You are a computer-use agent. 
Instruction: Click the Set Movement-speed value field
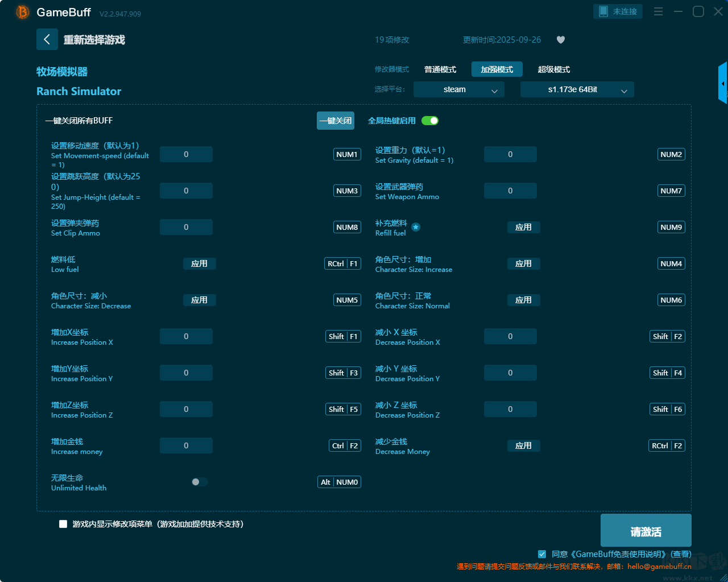point(186,154)
